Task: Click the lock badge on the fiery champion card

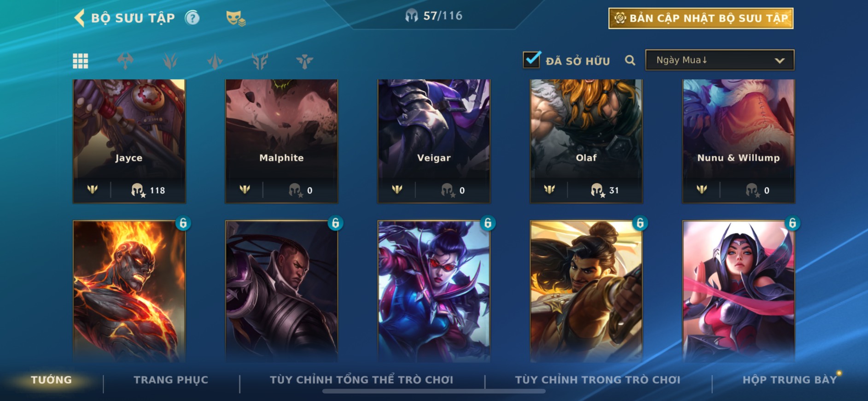Action: [183, 223]
